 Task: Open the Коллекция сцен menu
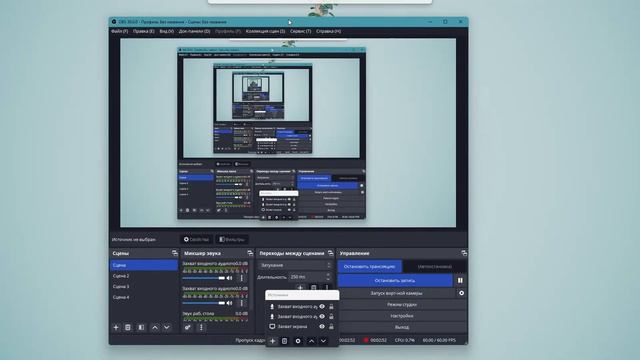pyautogui.click(x=265, y=31)
